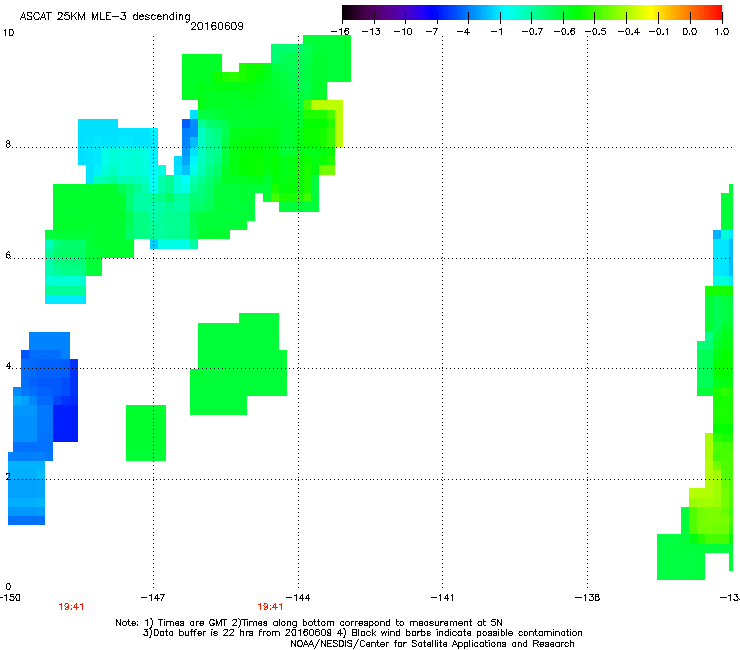Click the colorbar label -1
Image resolution: width=740 pixels, height=650 pixels.
[x=496, y=32]
